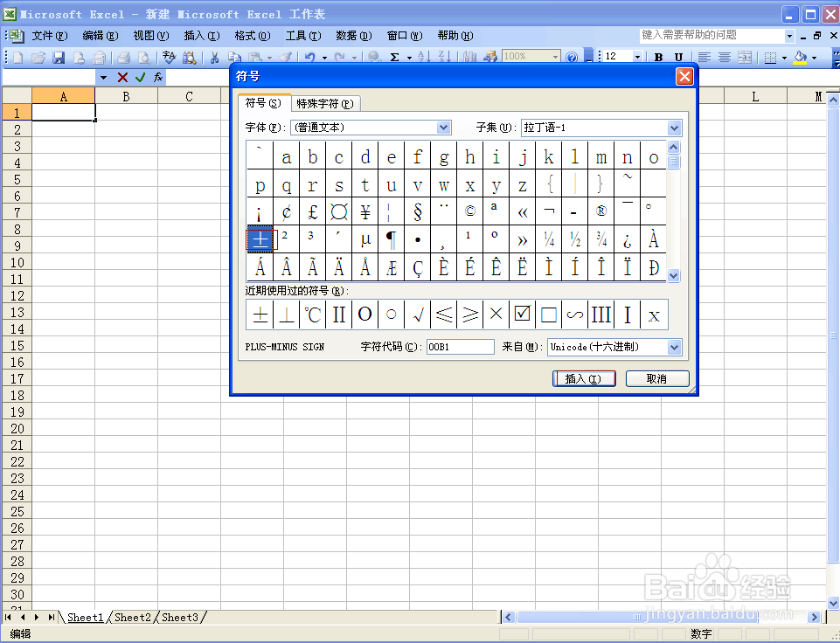Open the 插入(I) menu
840x643 pixels.
[202, 36]
